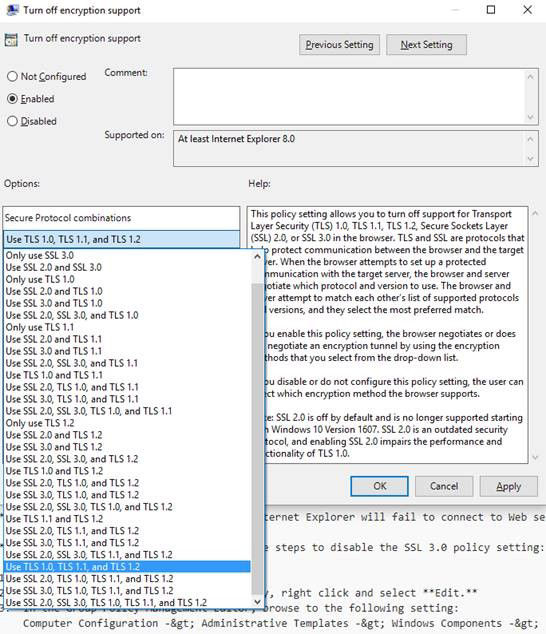Image resolution: width=546 pixels, height=634 pixels.
Task: Click Comment box scroll up arrow
Action: (x=531, y=77)
